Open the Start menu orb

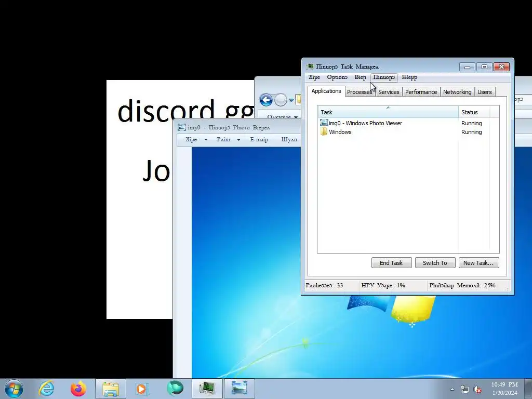14,389
